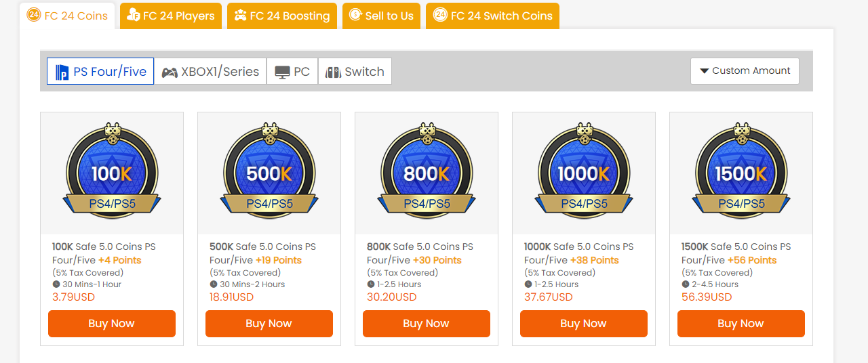Go to the FC 24 Players tab
868x363 pixels.
pos(171,16)
